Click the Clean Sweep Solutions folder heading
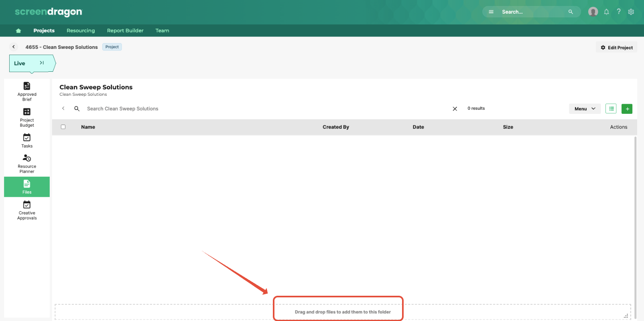644x321 pixels. tap(96, 87)
